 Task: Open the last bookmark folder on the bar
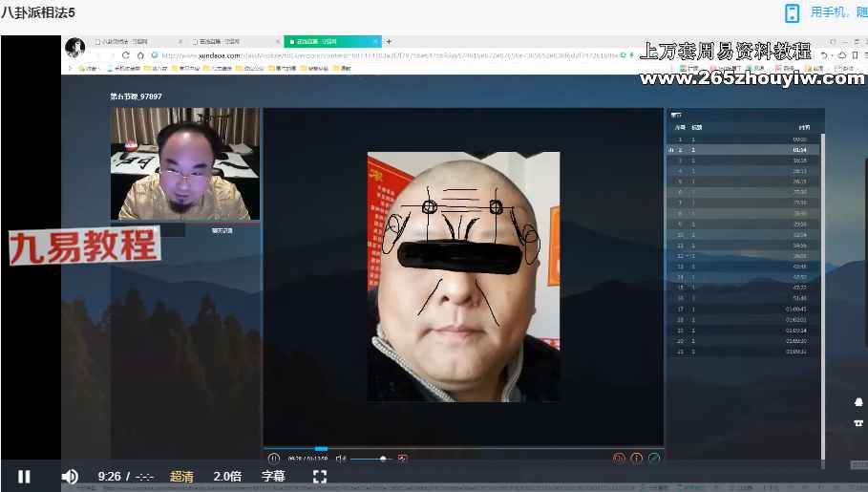click(x=343, y=68)
